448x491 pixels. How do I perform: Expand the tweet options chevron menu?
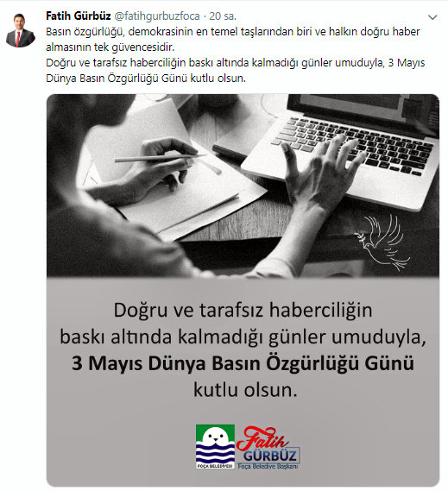(x=432, y=17)
